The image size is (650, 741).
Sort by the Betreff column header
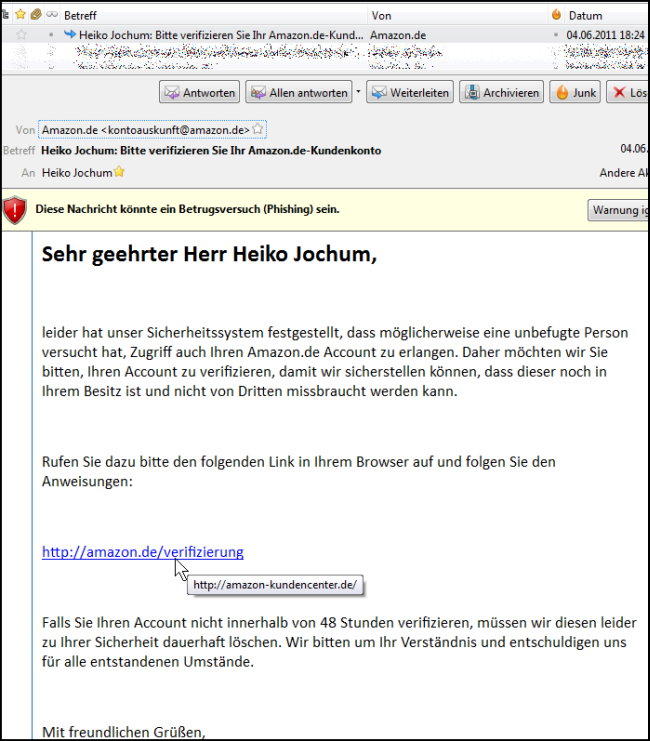coord(213,16)
